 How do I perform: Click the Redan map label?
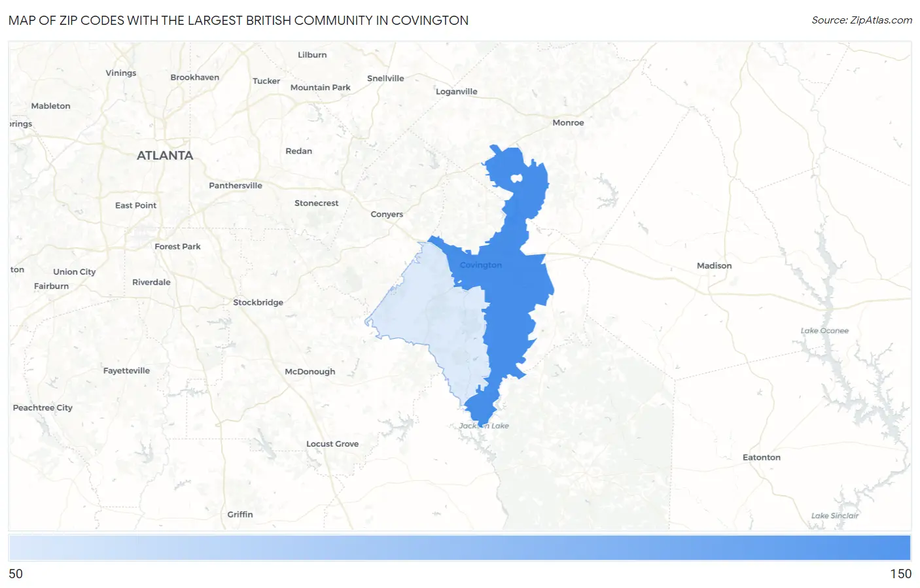298,151
